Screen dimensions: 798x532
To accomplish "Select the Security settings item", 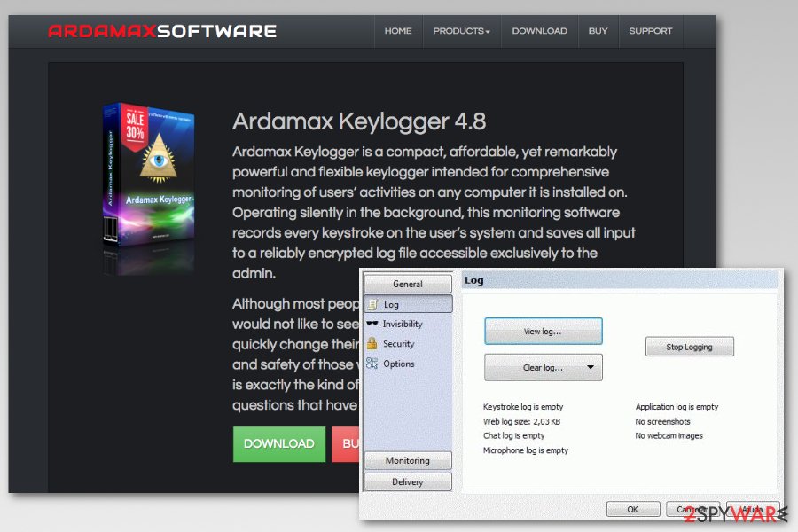I will point(398,344).
